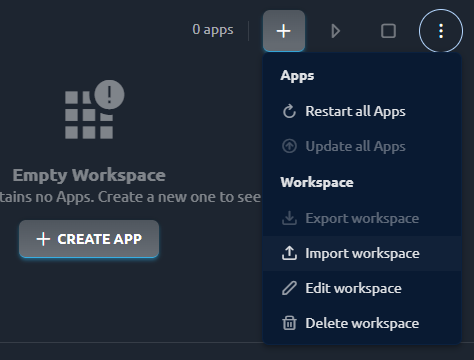Image resolution: width=474 pixels, height=360 pixels.
Task: Click the CREATE APP button
Action: click(89, 239)
